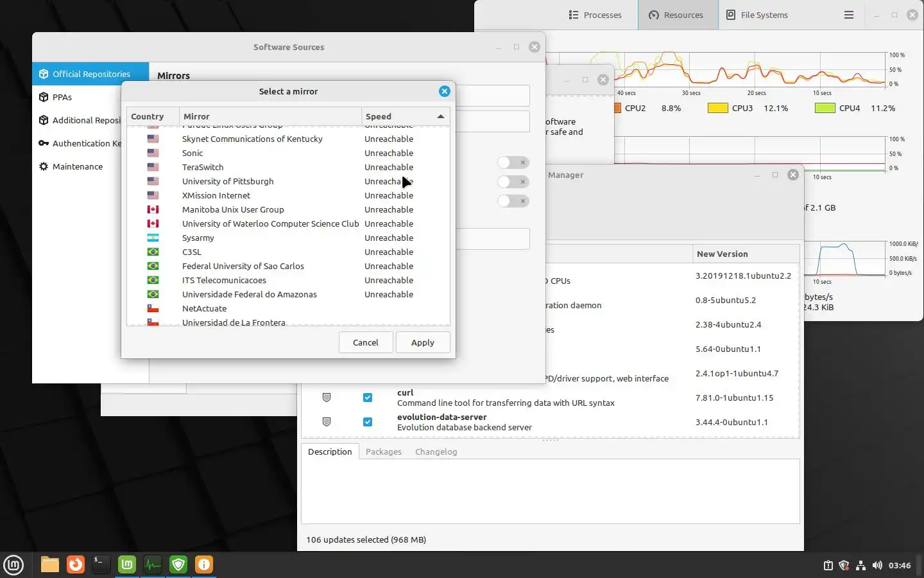Click the Canadian flag beside Manitoba Unix User Group
924x578 pixels.
(153, 209)
